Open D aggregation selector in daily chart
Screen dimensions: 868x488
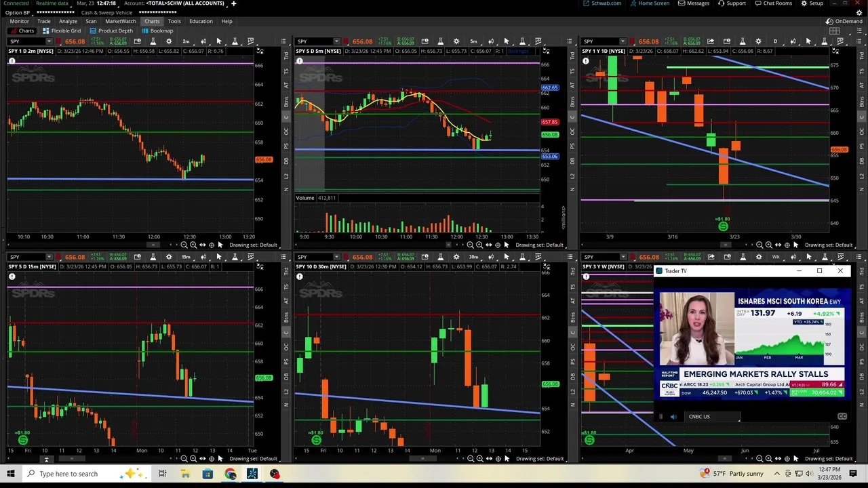[775, 41]
